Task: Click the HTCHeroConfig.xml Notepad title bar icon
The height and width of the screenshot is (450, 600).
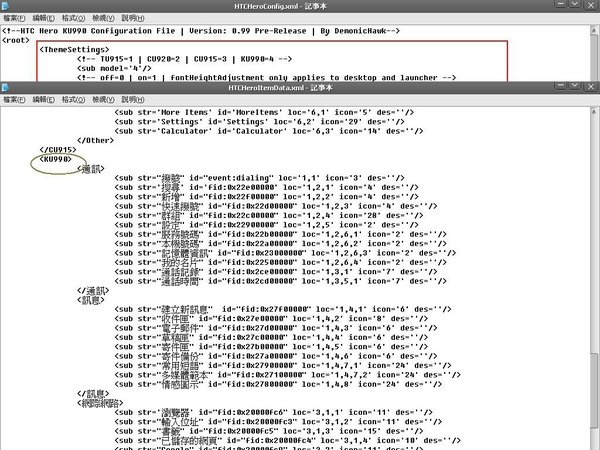Action: tap(5, 6)
